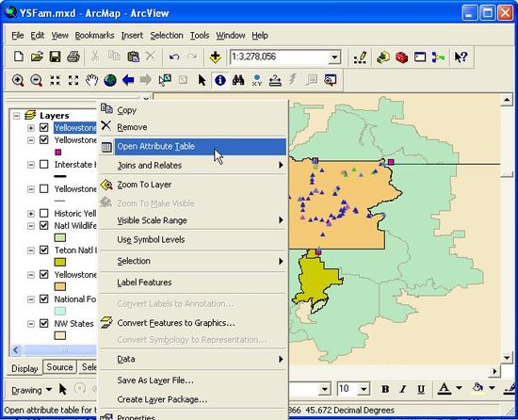Open the red ArcToolbox icon
This screenshot has width=518, height=420.
tap(401, 57)
